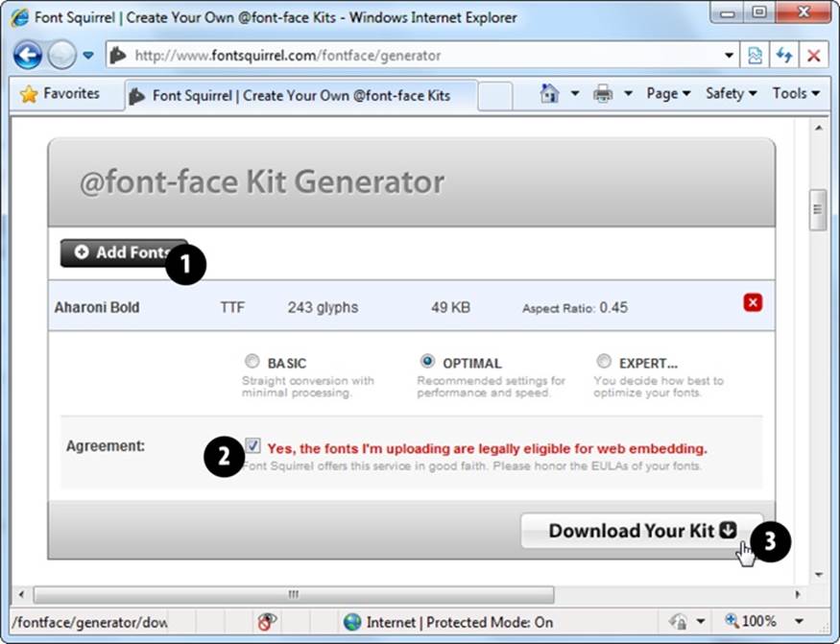Select the Font Squirrel browser tab
This screenshot has width=840, height=644.
pos(301,96)
